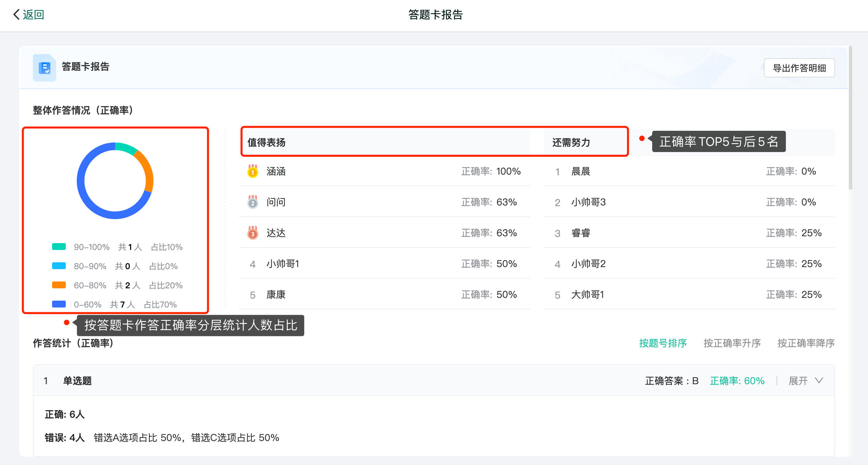Click 错选A选项占比 50% text

pyautogui.click(x=137, y=438)
